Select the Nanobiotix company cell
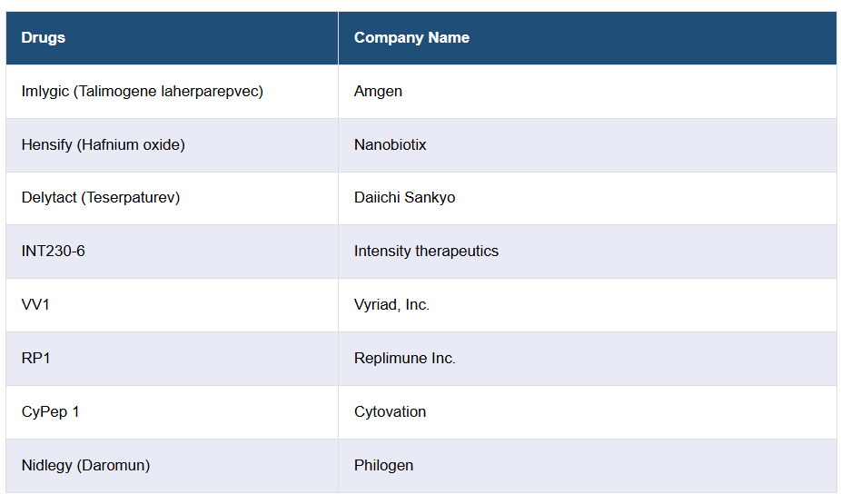 click(390, 145)
